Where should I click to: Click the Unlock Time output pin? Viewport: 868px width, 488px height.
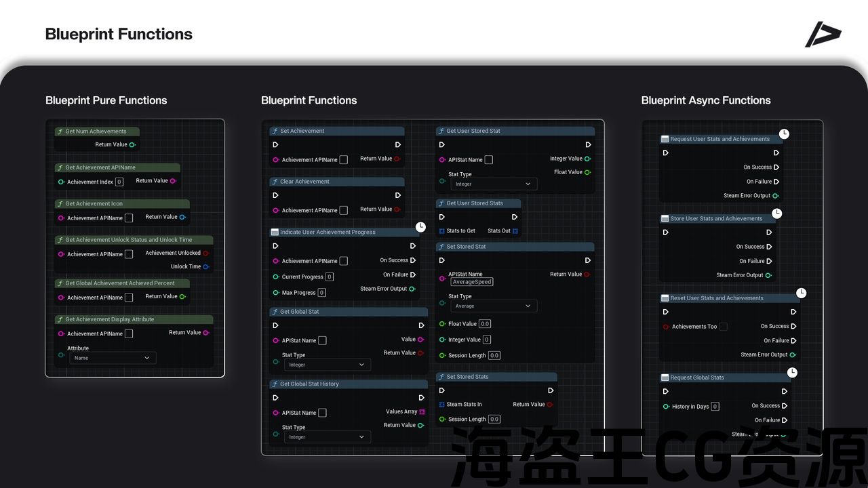(x=206, y=267)
